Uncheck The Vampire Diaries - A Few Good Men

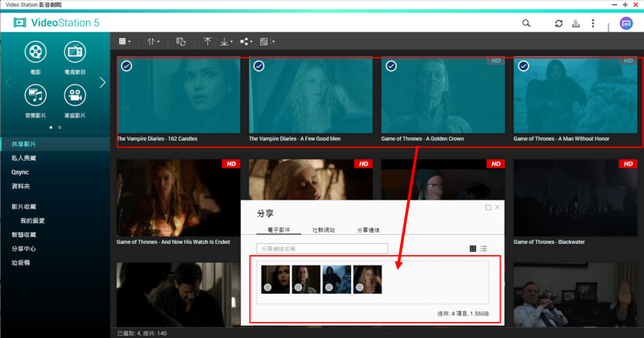[x=258, y=66]
